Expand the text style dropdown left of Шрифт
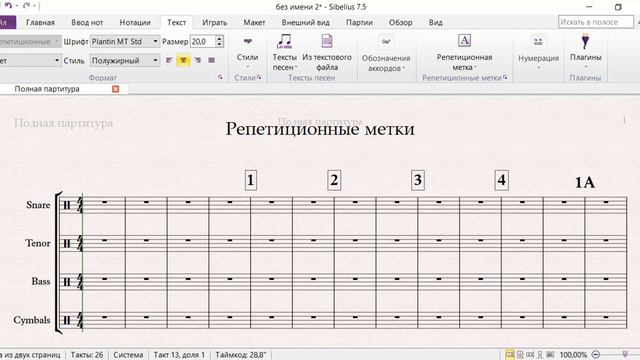The width and height of the screenshot is (640, 360). (x=57, y=42)
